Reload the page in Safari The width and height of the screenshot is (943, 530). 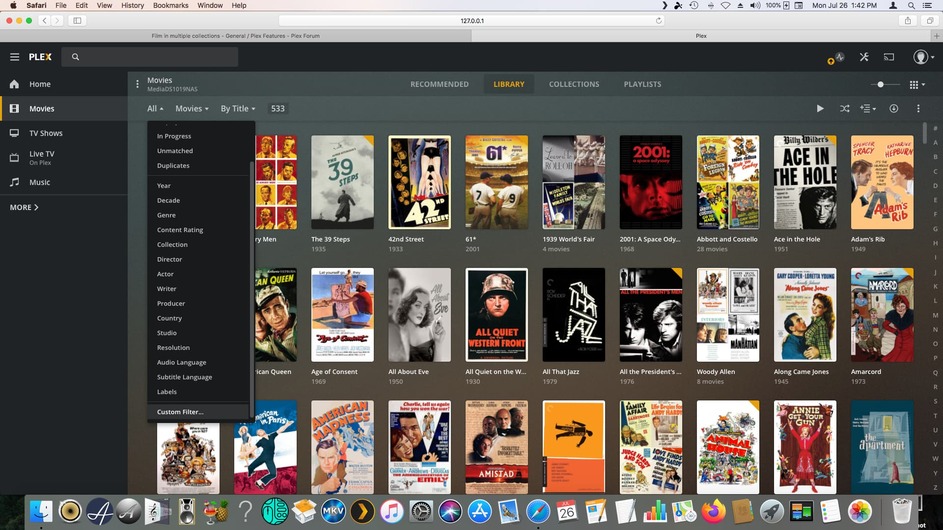pyautogui.click(x=659, y=20)
